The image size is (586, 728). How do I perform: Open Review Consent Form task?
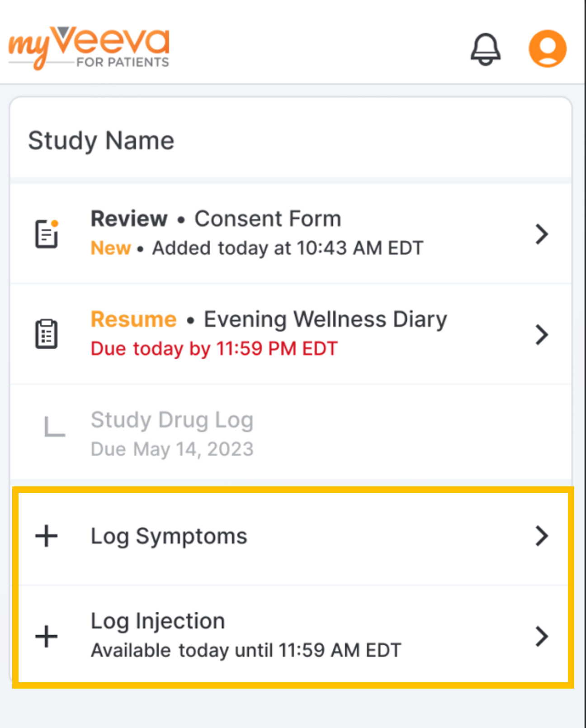[x=216, y=219]
